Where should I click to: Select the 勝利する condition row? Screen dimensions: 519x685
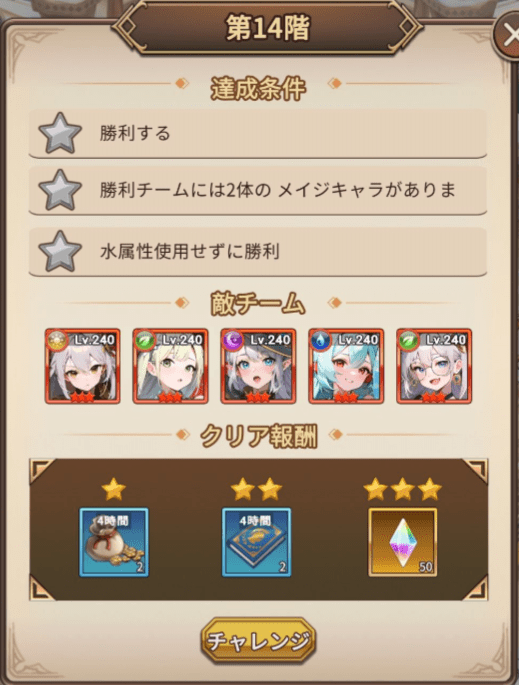pos(258,133)
